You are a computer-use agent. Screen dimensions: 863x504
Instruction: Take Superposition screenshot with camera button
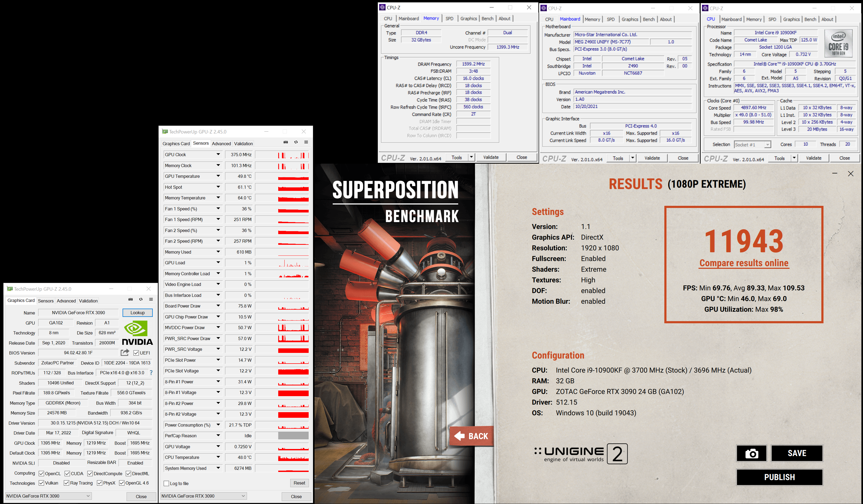(751, 453)
